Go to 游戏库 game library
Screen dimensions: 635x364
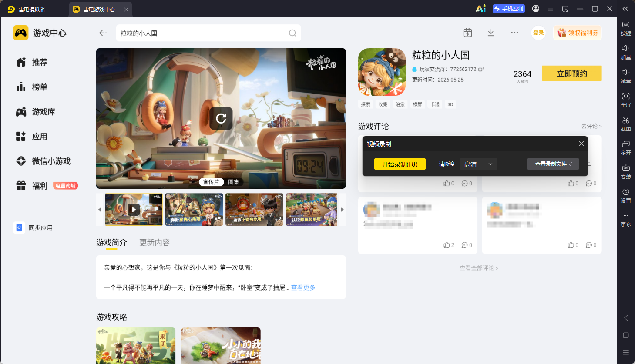[x=36, y=112]
